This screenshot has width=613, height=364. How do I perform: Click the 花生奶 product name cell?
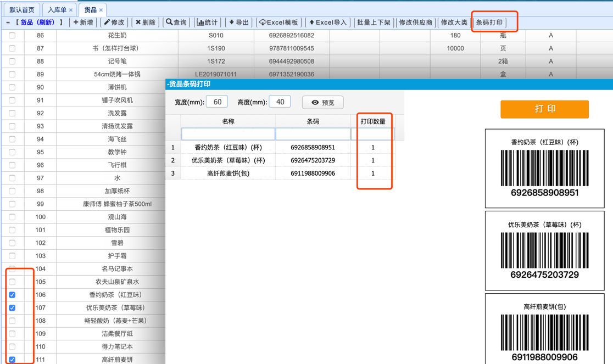click(117, 35)
